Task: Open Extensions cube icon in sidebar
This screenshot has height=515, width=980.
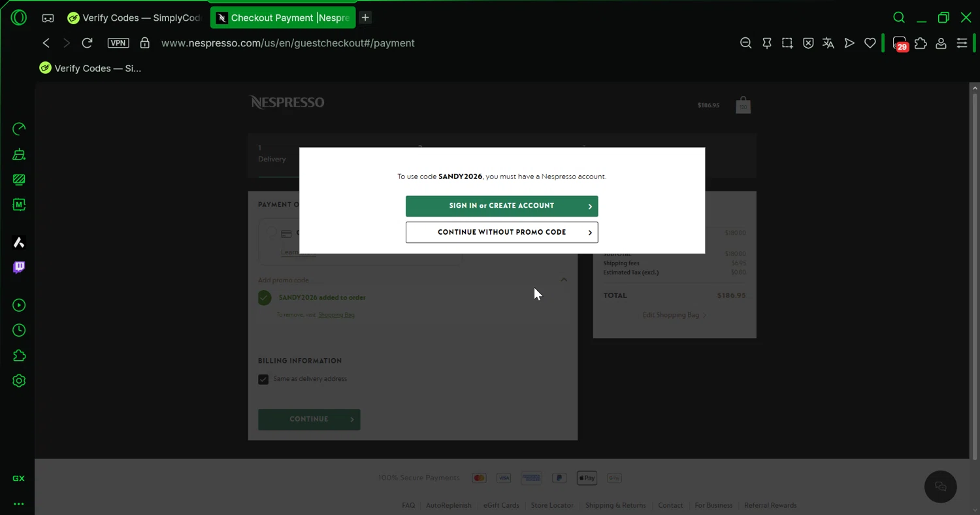Action: pos(19,356)
